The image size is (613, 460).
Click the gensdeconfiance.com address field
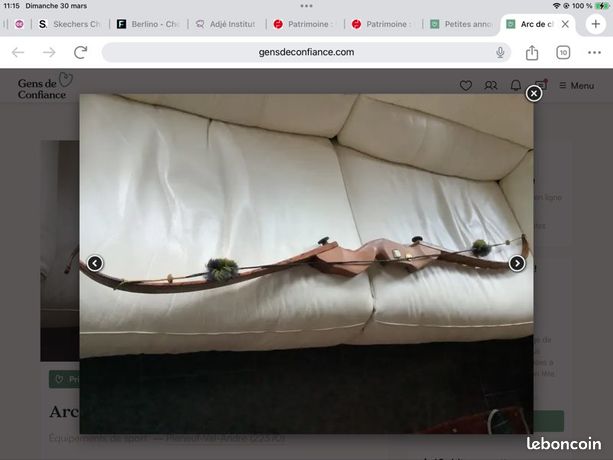(x=306, y=52)
